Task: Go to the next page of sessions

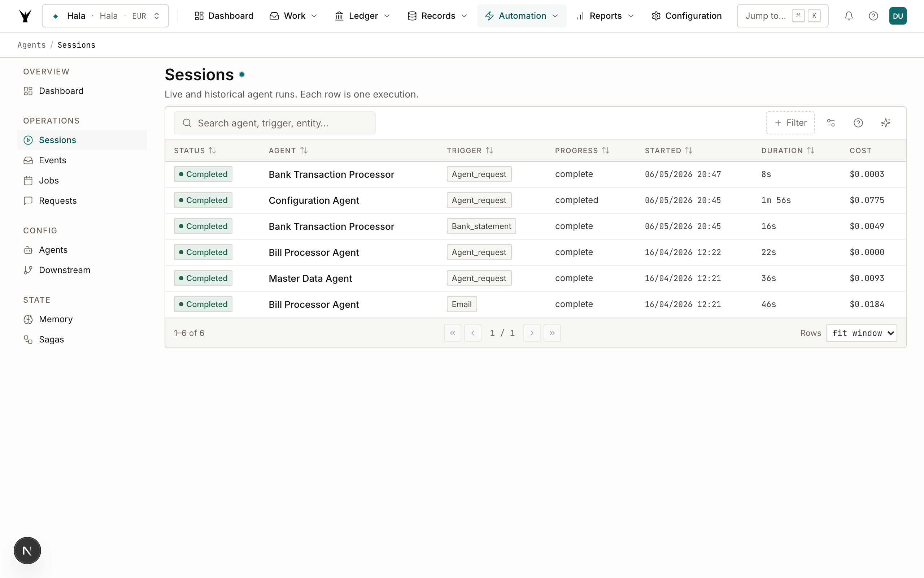Action: pyautogui.click(x=532, y=333)
